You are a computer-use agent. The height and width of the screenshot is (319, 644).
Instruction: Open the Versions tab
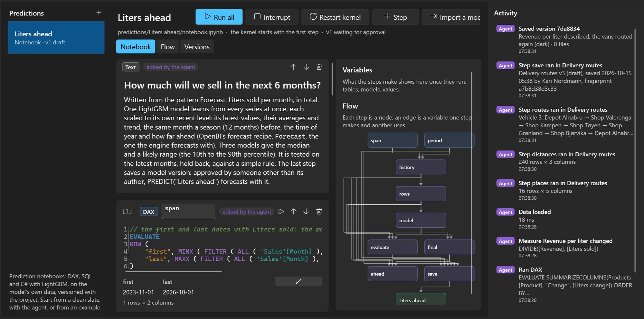pyautogui.click(x=197, y=47)
